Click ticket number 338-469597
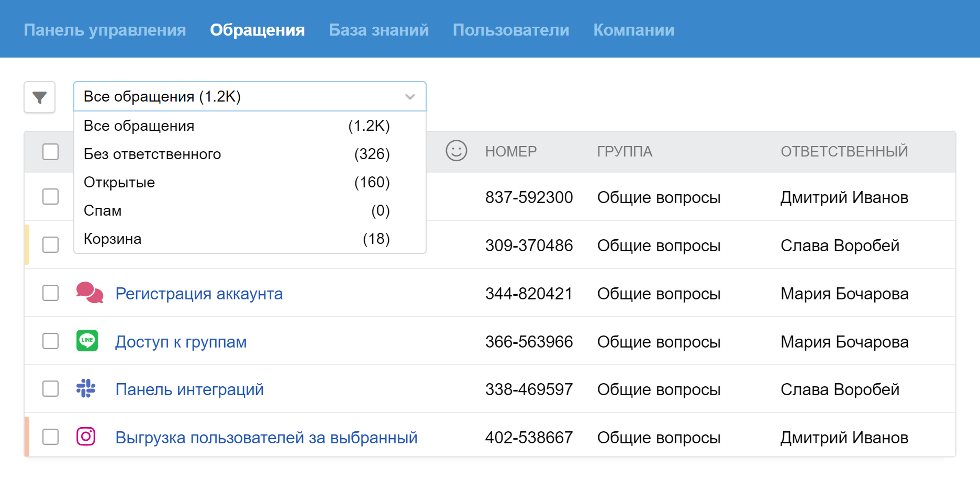The width and height of the screenshot is (980, 481). (x=529, y=389)
